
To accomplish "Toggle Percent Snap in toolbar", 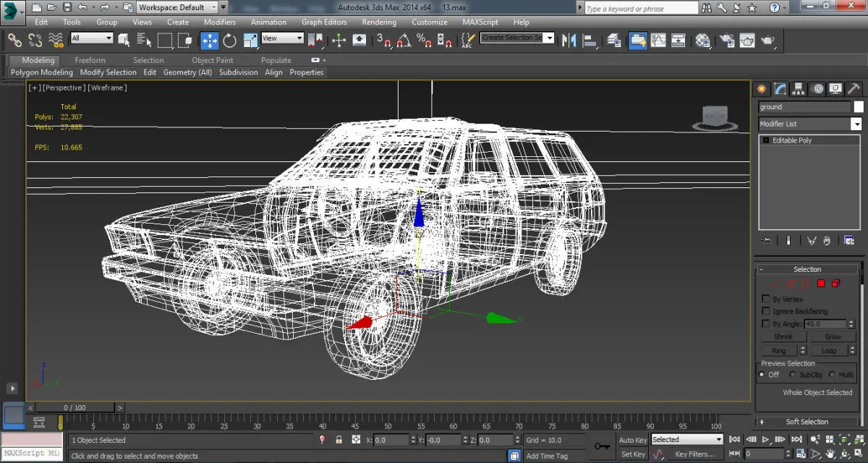I will pos(425,40).
